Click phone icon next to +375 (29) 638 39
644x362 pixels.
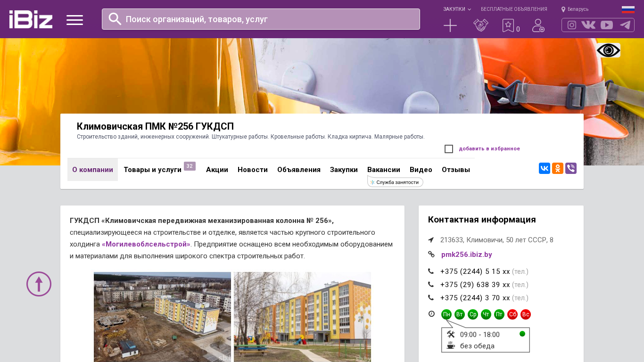[431, 285]
